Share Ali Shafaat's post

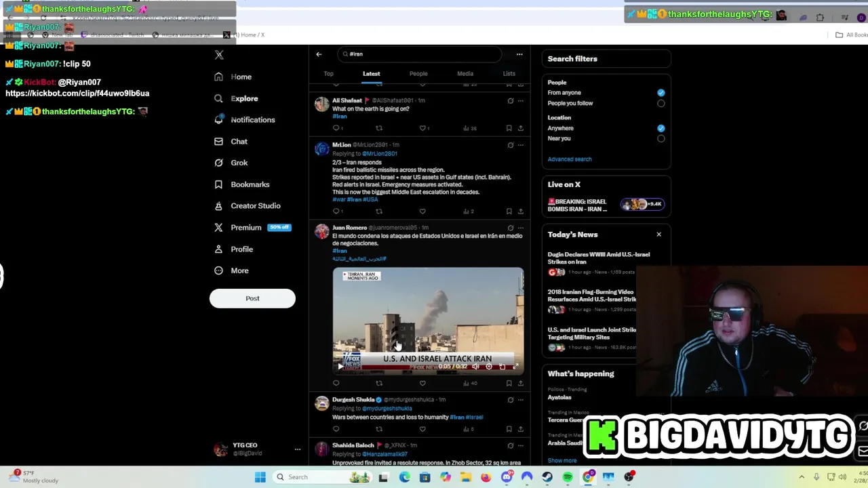(x=521, y=128)
